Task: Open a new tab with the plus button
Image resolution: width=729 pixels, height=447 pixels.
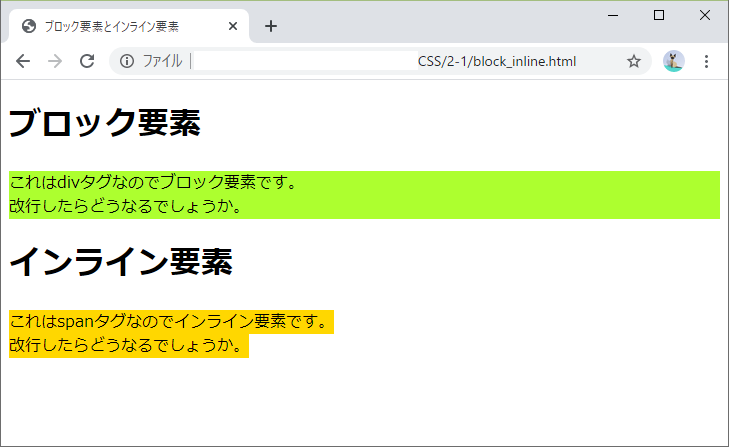Action: (x=271, y=26)
